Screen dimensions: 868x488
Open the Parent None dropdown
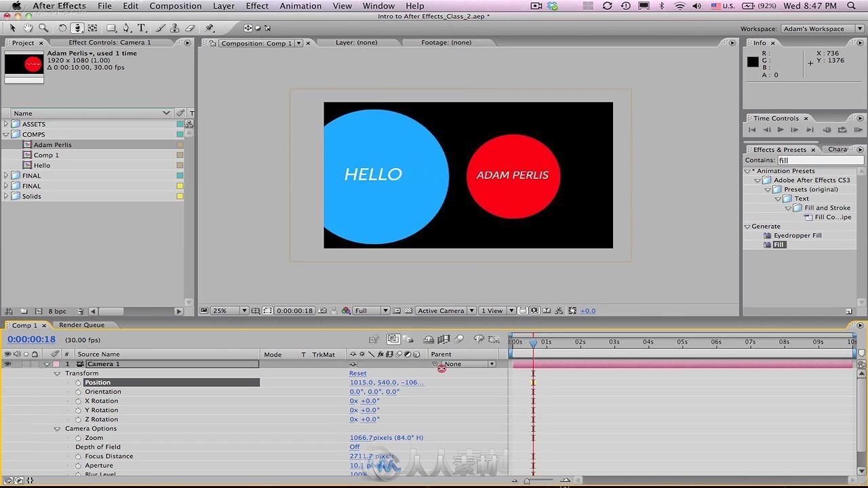coord(469,364)
